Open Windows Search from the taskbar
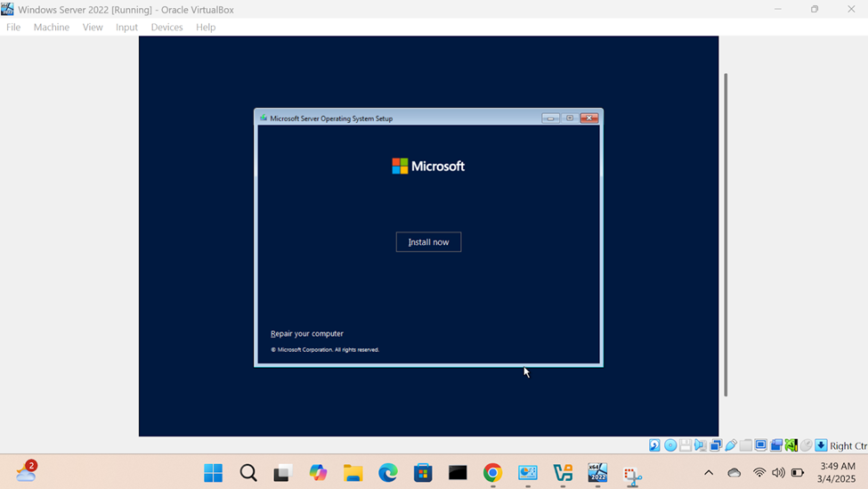 tap(248, 473)
